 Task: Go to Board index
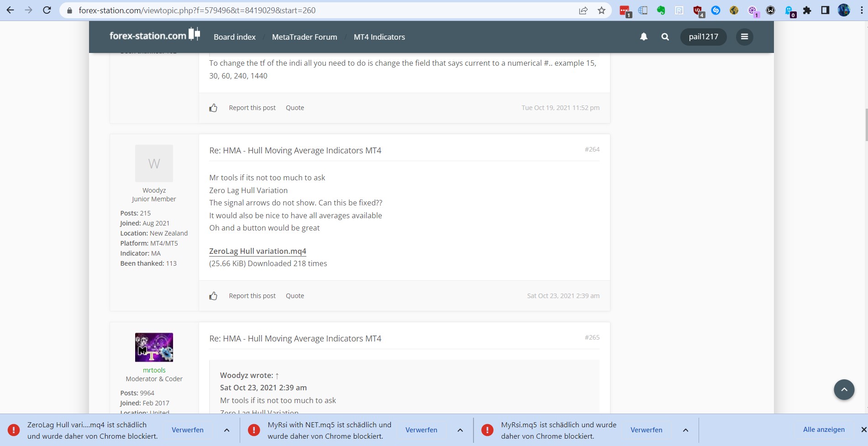tap(235, 37)
